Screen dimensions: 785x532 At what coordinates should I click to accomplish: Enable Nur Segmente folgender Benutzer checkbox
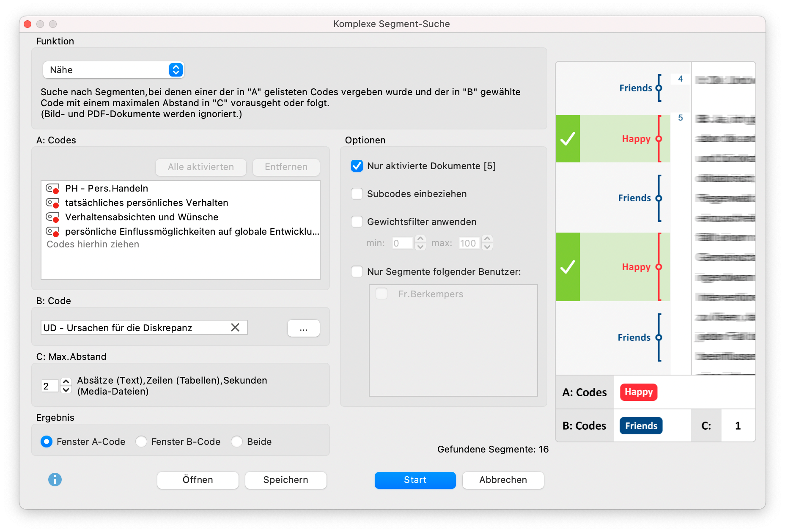357,271
